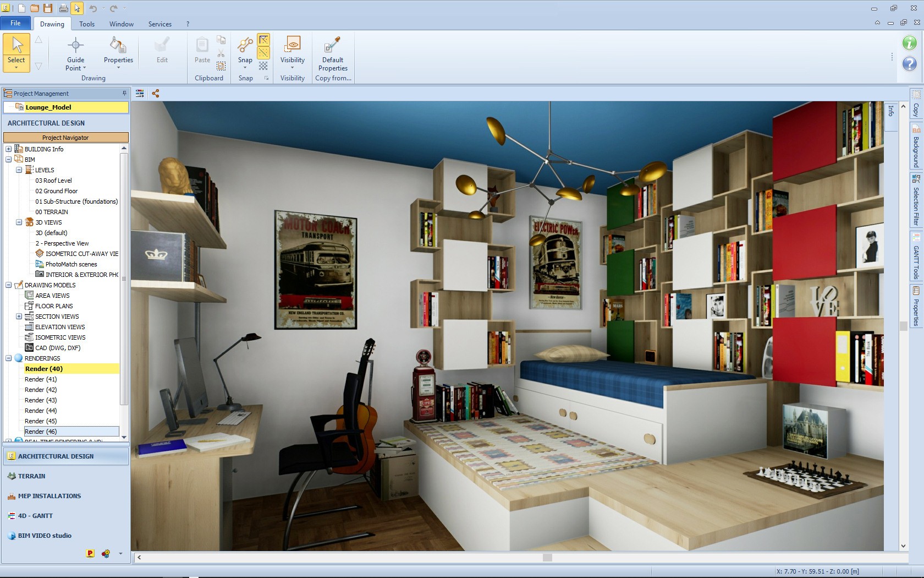Screen dimensions: 924x578
Task: Open the 4D - GANTT module
Action: pos(66,516)
